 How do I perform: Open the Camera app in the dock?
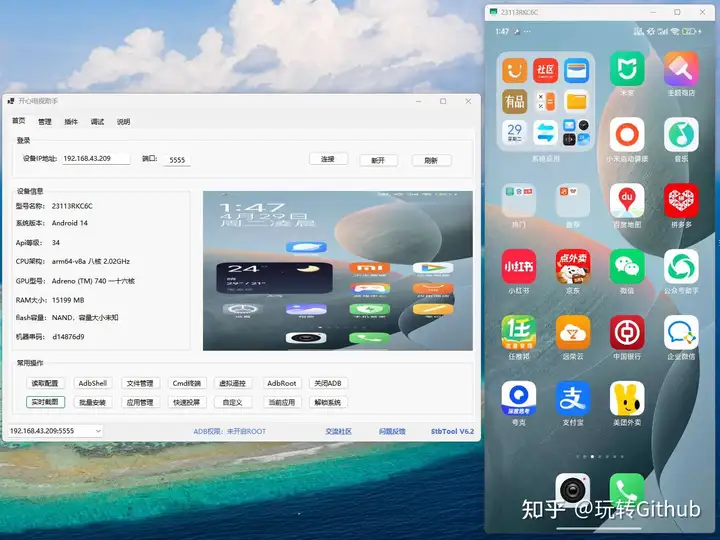[573, 489]
